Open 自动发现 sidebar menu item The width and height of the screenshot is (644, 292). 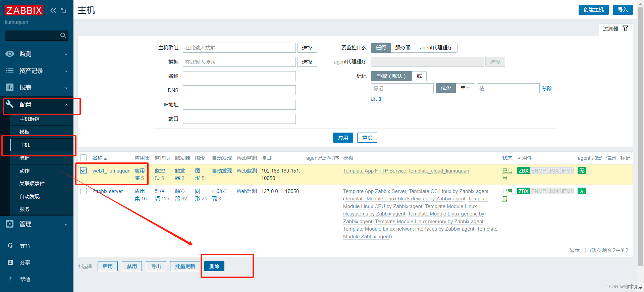click(x=42, y=197)
